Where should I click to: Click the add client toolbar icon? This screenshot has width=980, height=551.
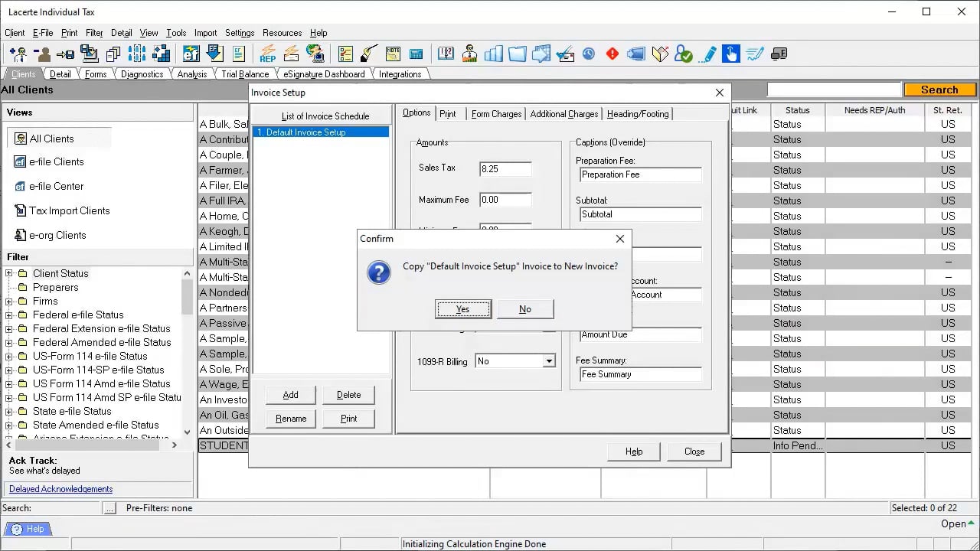point(18,54)
